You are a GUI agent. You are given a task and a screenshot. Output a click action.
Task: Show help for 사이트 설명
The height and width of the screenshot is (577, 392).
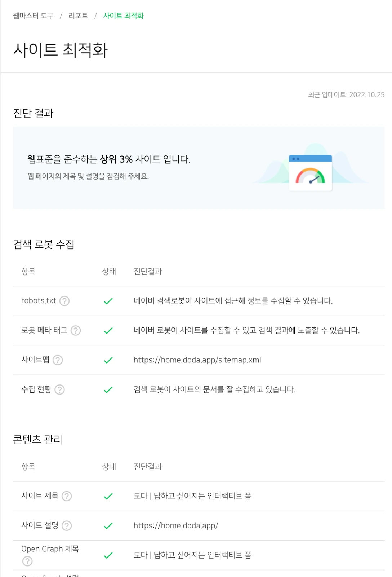click(67, 526)
